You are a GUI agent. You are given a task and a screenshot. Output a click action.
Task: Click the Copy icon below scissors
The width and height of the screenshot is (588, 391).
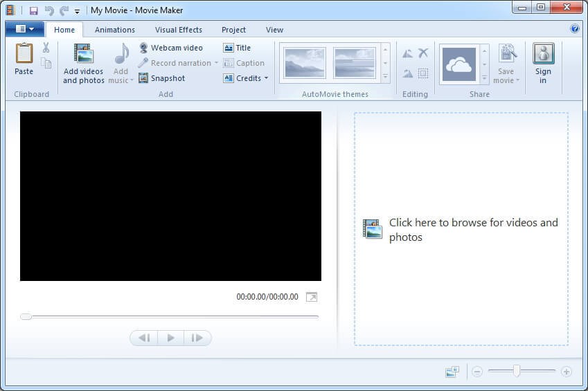coord(46,63)
